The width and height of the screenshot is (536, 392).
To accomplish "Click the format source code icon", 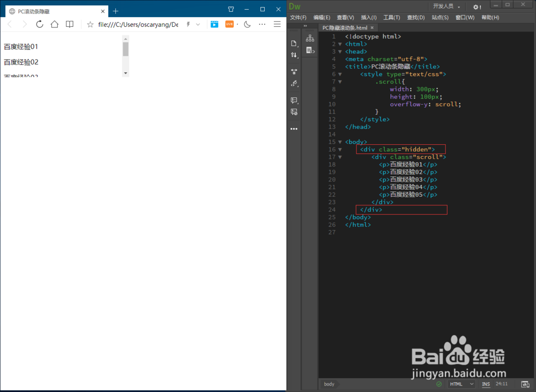I will (294, 84).
